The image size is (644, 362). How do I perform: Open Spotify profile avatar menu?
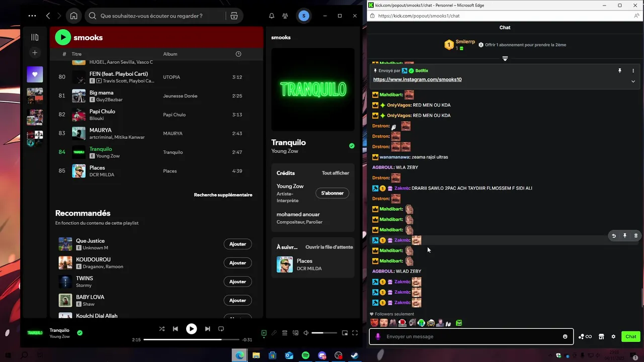303,16
